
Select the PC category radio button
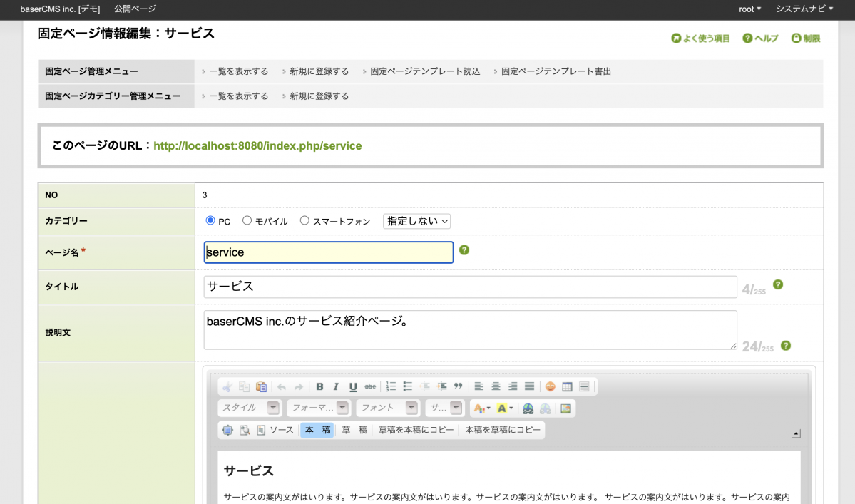210,221
